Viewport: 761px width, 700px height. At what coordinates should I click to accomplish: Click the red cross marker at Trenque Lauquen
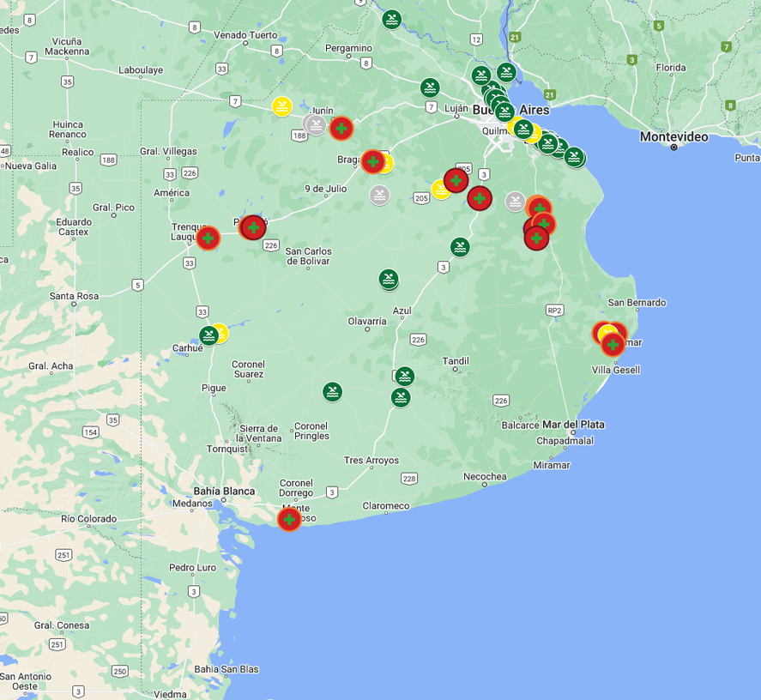208,238
